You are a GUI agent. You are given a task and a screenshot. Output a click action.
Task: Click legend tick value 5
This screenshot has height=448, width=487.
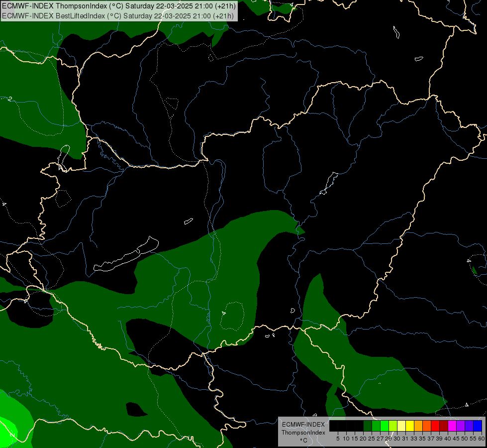[338, 439]
